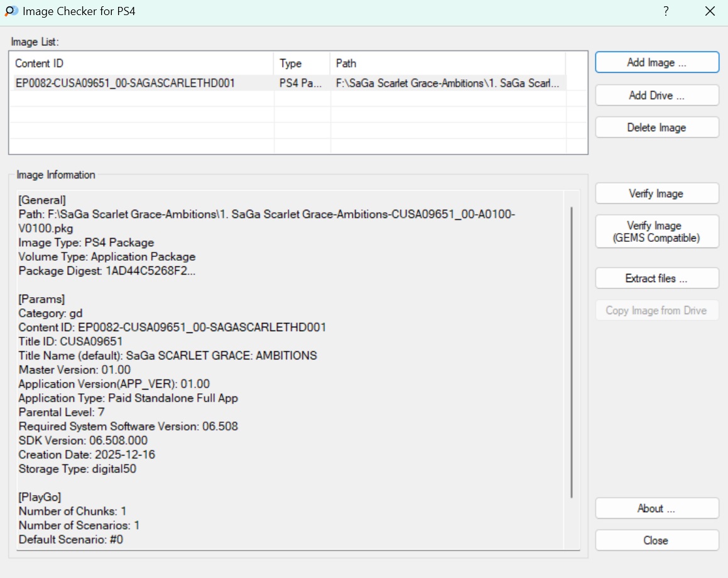Click the Image Checker app icon in title bar
The width and height of the screenshot is (728, 578).
coord(11,11)
